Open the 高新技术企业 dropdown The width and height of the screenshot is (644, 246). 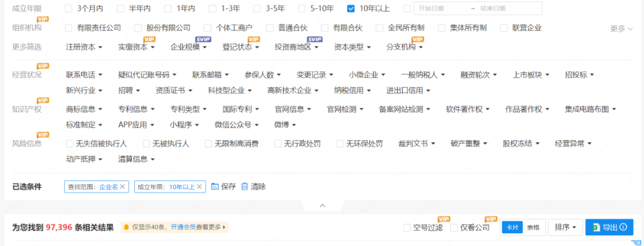coord(293,90)
